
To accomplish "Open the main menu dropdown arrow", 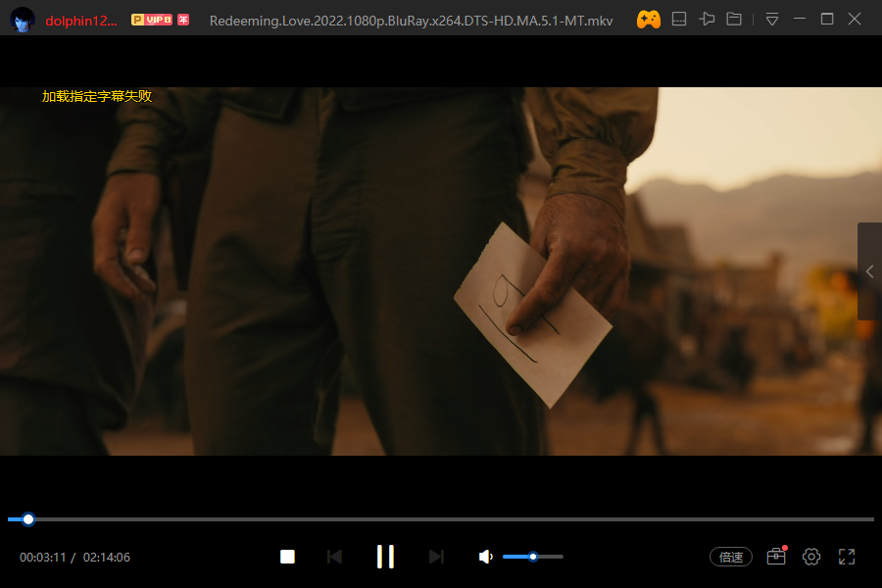I will [x=772, y=19].
